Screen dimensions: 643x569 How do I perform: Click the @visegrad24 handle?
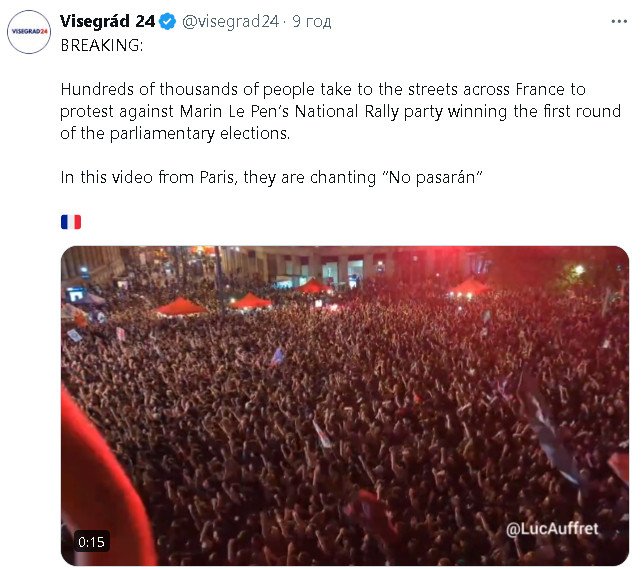point(230,21)
